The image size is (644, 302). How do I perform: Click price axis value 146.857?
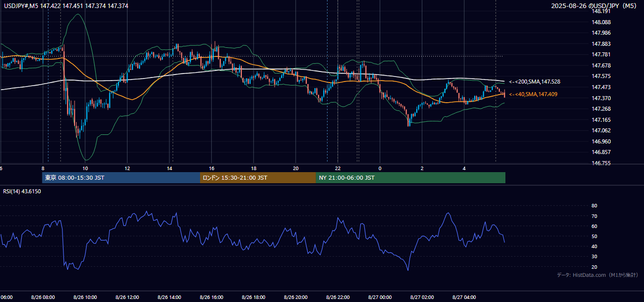coord(602,152)
